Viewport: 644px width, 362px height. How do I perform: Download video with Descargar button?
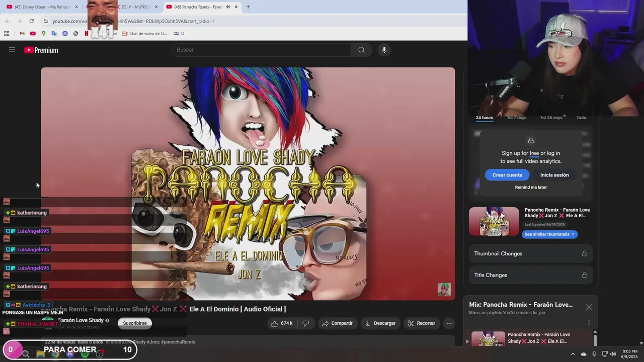click(x=380, y=323)
